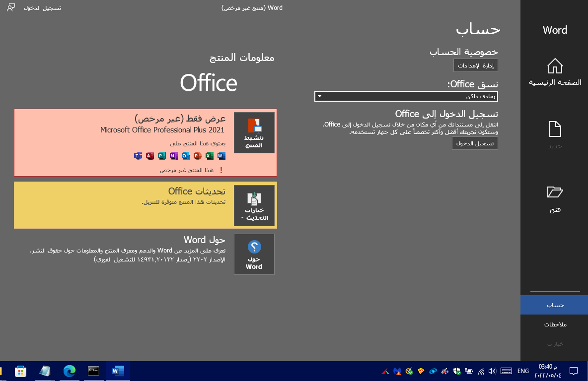Open Microsoft Store from the taskbar
This screenshot has width=588, height=381.
coord(21,371)
